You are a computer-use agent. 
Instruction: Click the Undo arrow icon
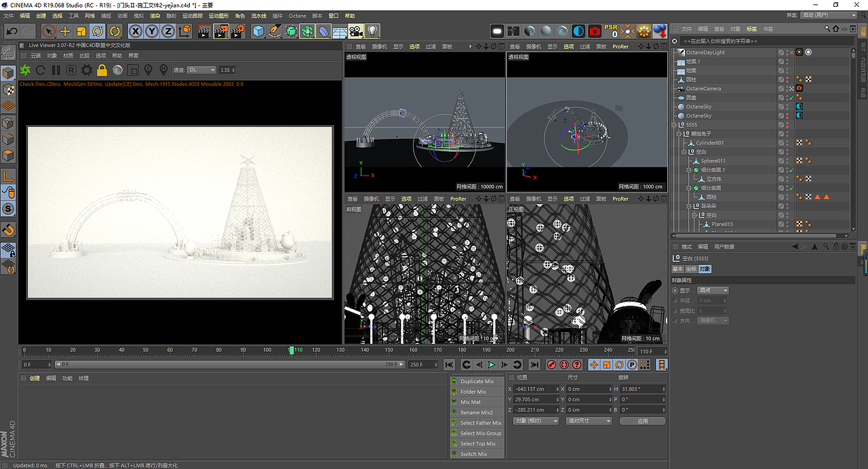(11, 31)
